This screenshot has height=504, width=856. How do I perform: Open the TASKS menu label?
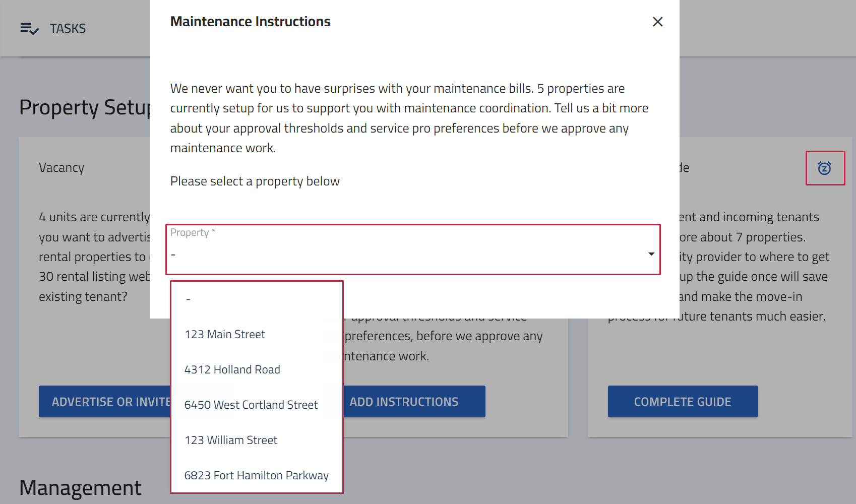coord(68,28)
